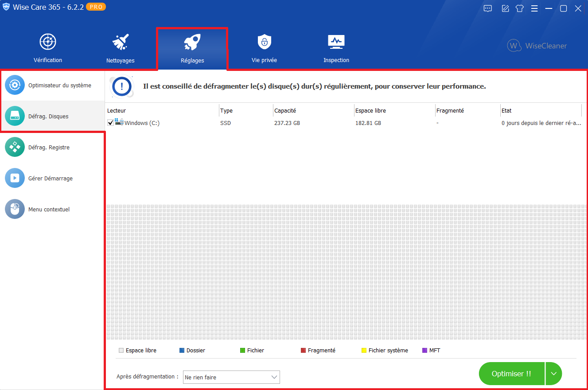This screenshot has width=588, height=390.
Task: Click the Optimisateur du système gear icon
Action: point(15,85)
